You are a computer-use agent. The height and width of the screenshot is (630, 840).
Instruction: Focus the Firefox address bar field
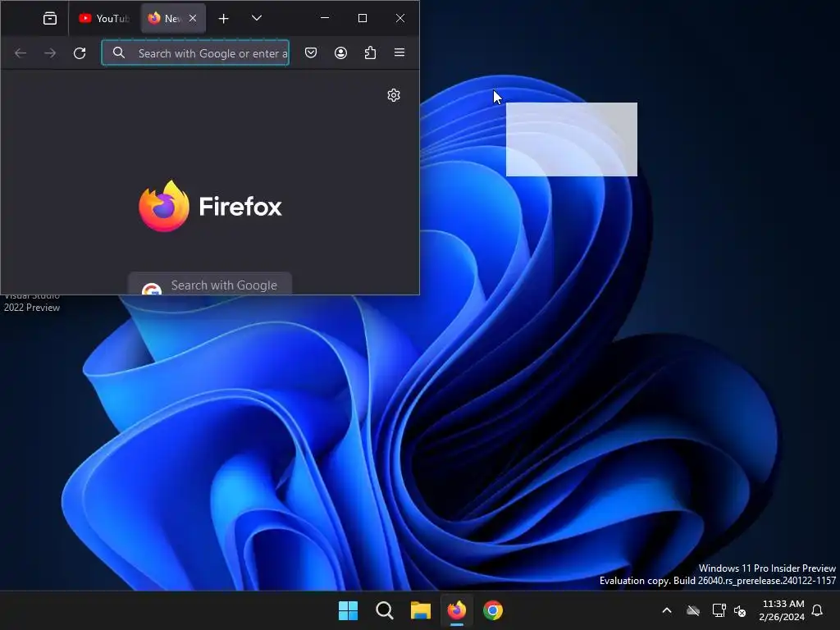[x=195, y=53]
